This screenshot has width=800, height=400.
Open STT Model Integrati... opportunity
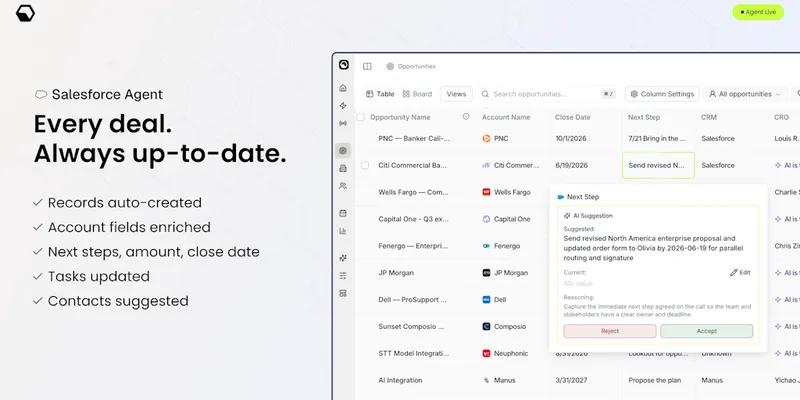click(413, 353)
